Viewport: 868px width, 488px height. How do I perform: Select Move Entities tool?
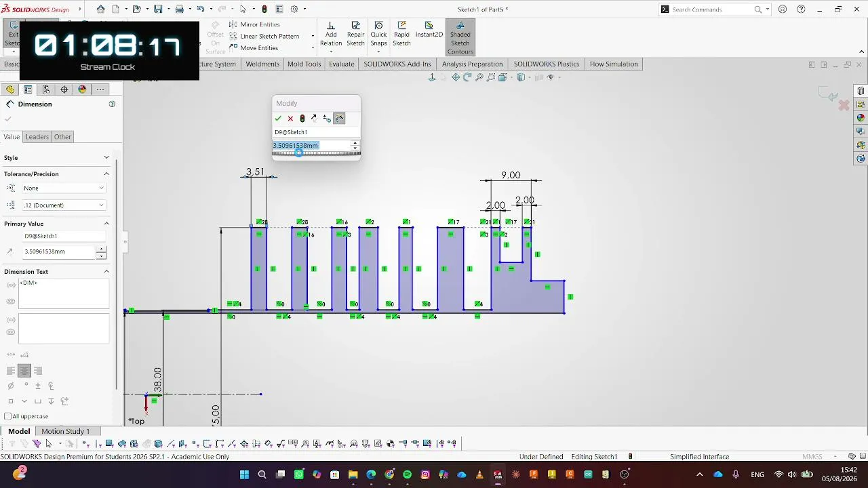(x=254, y=48)
